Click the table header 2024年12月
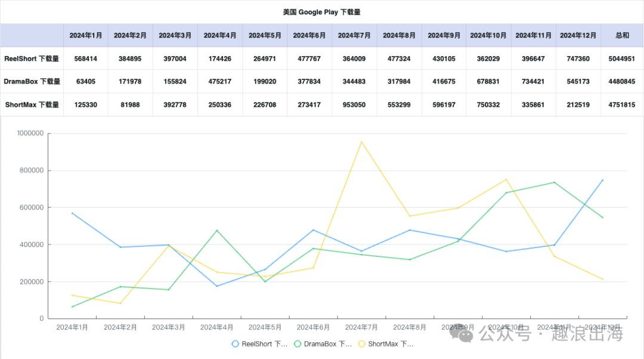Screen dimensions: 644x359 pos(578,35)
